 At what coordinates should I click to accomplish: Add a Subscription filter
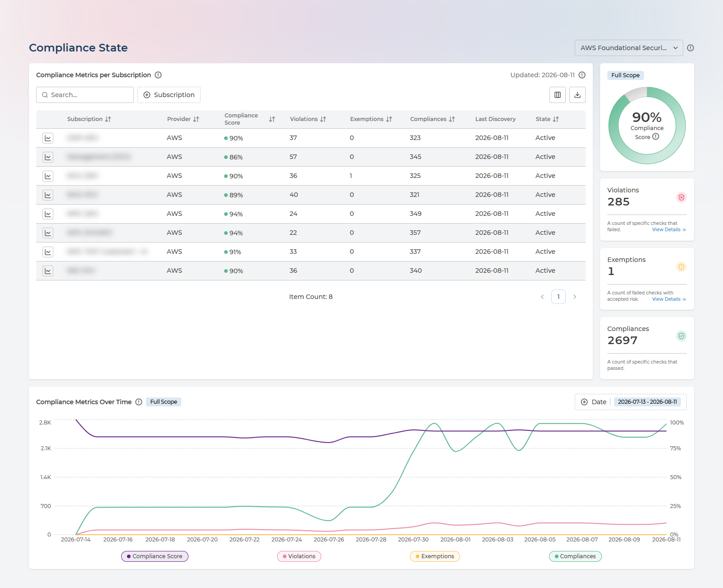pyautogui.click(x=169, y=95)
